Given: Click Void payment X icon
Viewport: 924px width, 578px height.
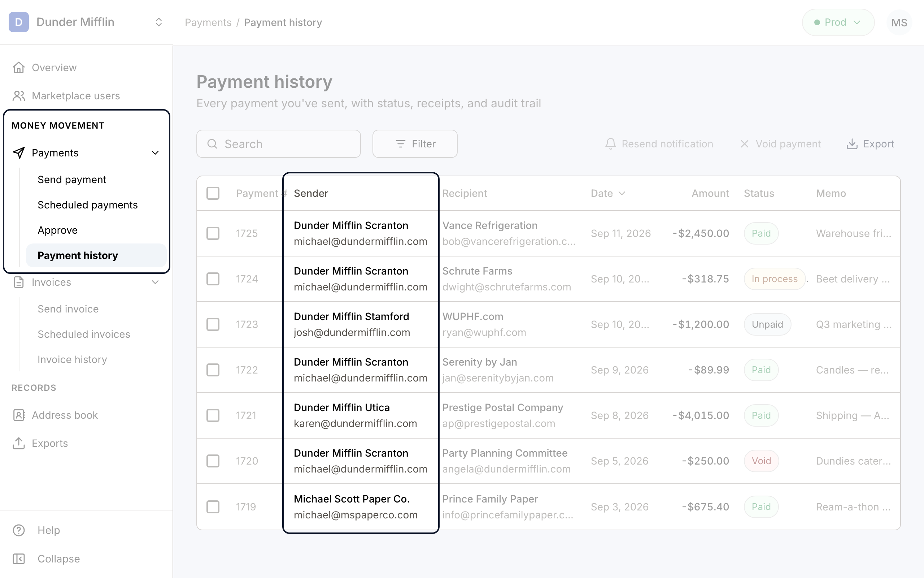Looking at the screenshot, I should point(745,144).
